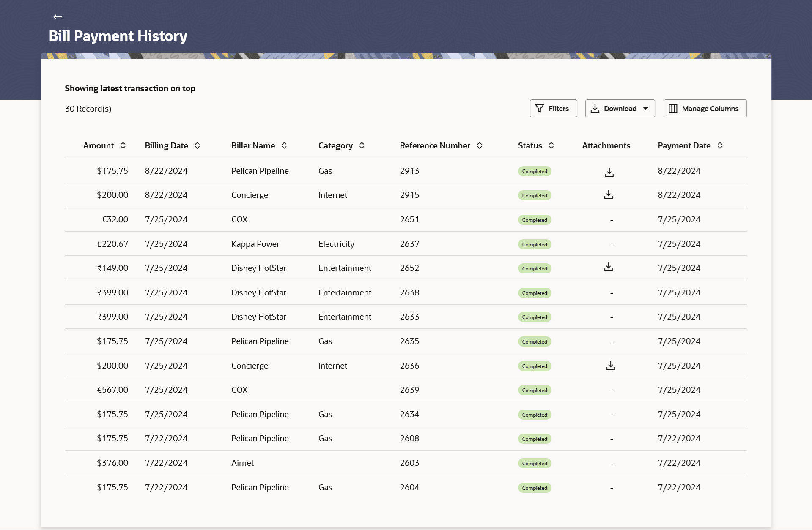Download attachment for reference 2915
Screen dimensions: 812x530
(608, 194)
